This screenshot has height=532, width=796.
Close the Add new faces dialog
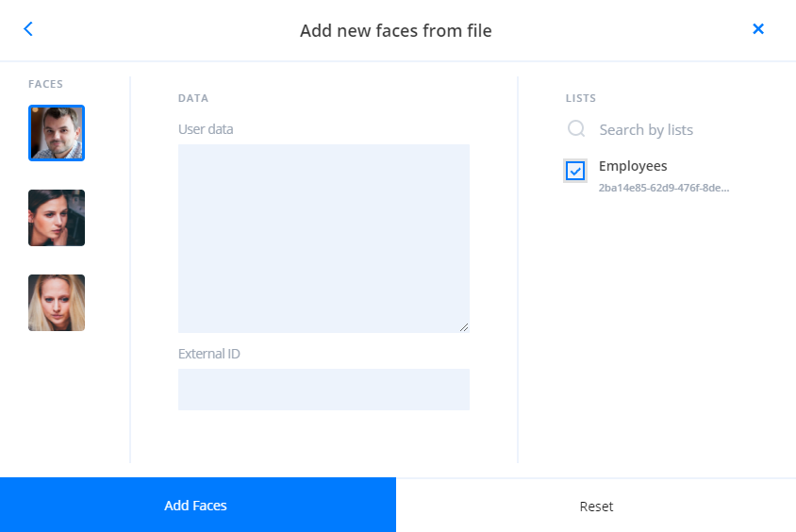pos(757,29)
